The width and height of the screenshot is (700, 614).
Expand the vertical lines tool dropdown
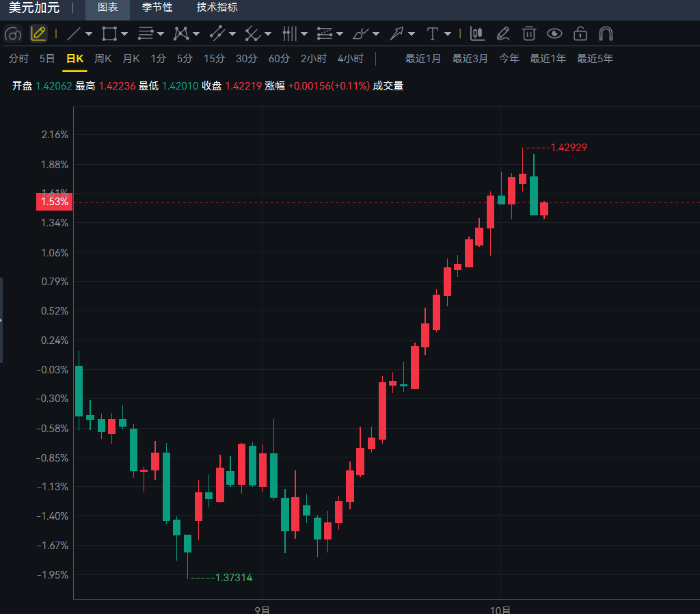coord(304,34)
